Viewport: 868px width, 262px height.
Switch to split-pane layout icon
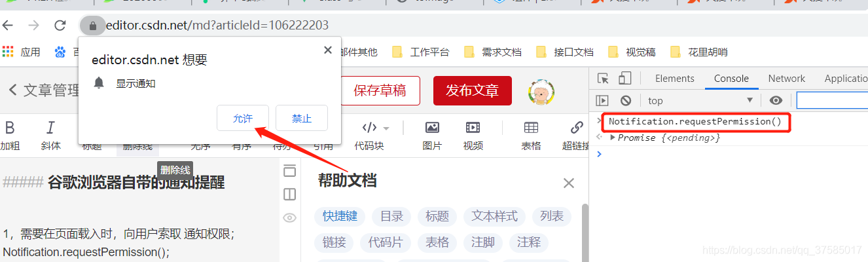(289, 195)
